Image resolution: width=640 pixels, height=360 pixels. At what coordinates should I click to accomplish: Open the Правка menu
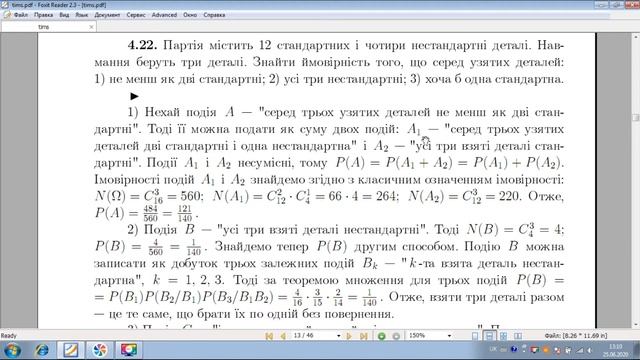[43, 15]
